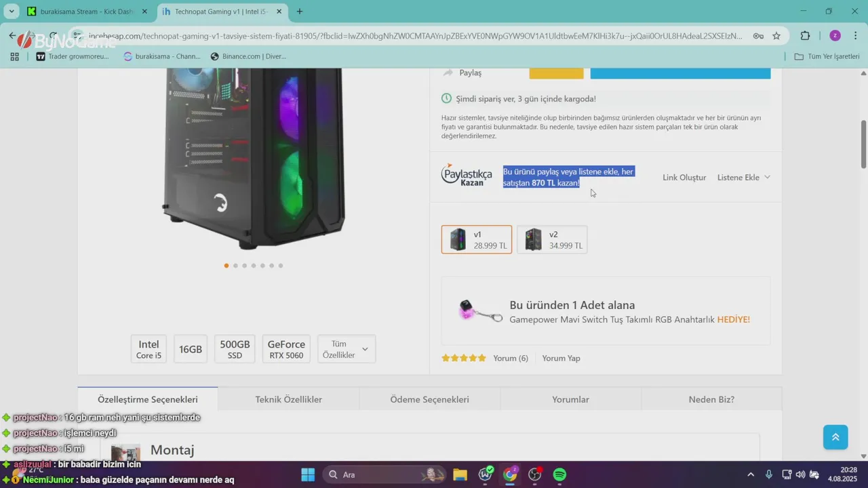Open the W app icon with green checkmark
The height and width of the screenshot is (488, 868).
point(486,474)
